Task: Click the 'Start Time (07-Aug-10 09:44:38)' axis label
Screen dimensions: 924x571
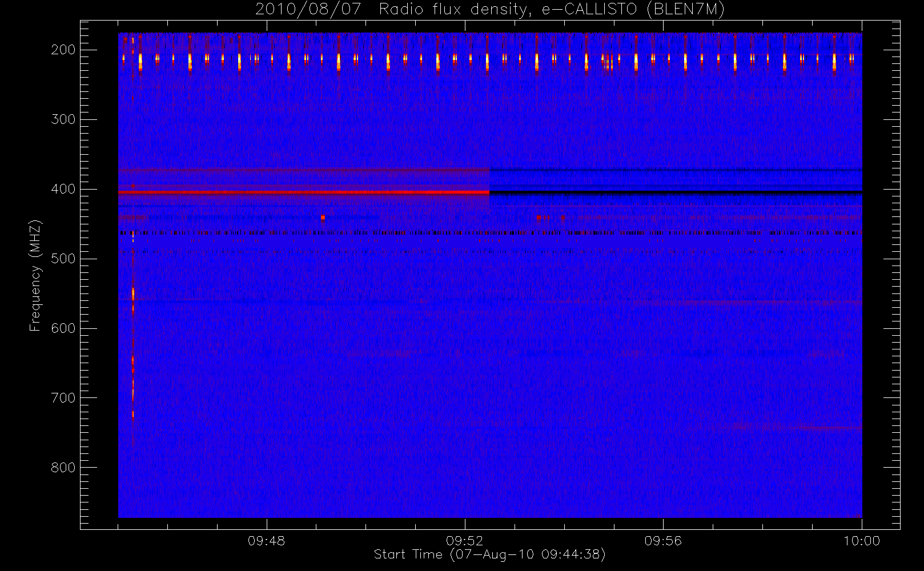Action: coord(489,554)
